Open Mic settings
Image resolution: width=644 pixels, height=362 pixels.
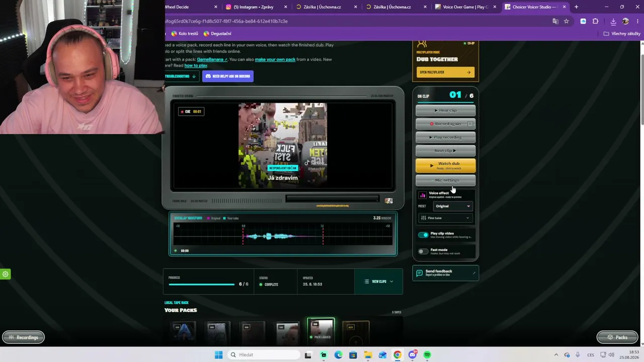[x=445, y=180]
